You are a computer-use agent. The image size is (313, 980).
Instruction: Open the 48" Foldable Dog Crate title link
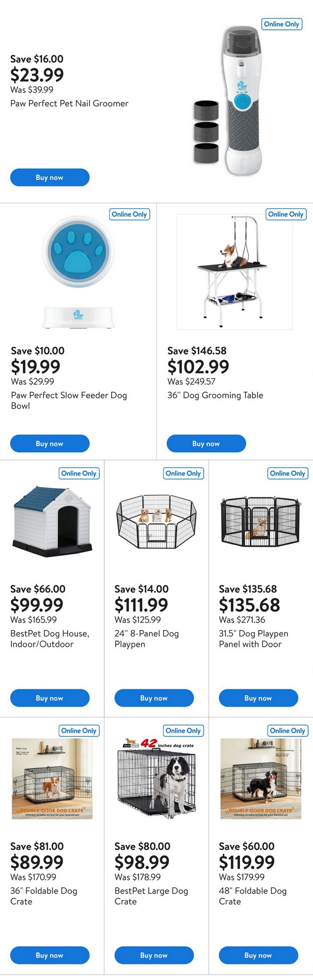[252, 896]
